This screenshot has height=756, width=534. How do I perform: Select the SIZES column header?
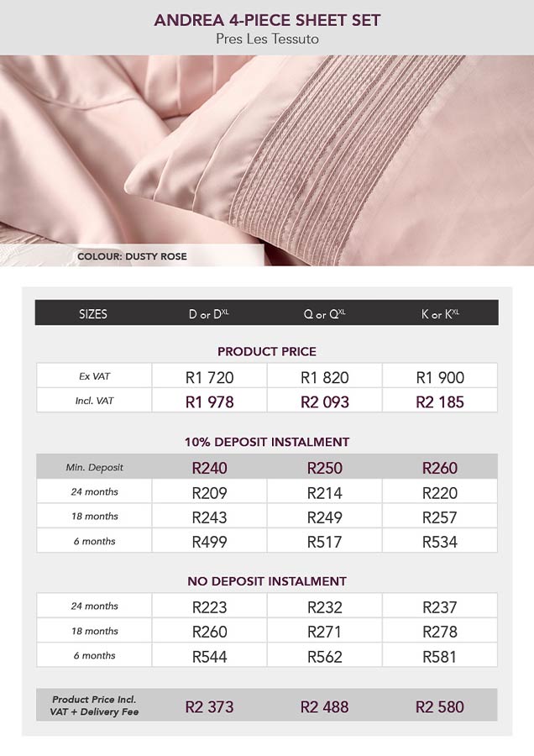93,314
